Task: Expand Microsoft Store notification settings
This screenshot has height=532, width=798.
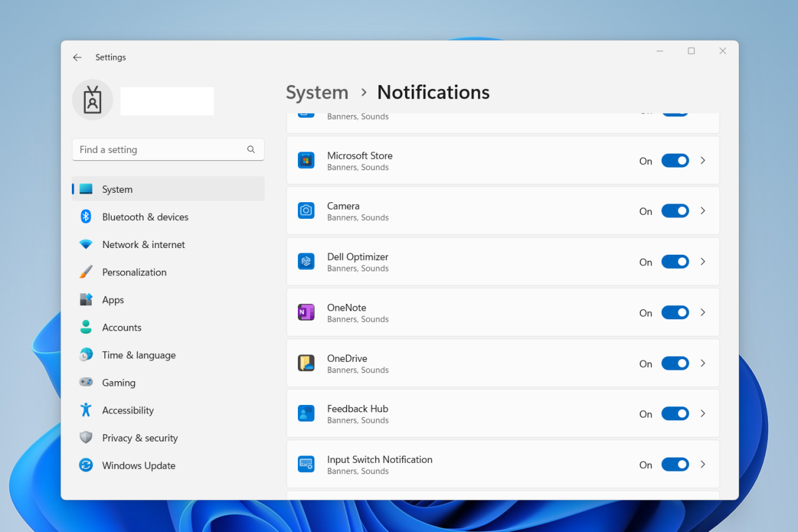Action: [703, 160]
